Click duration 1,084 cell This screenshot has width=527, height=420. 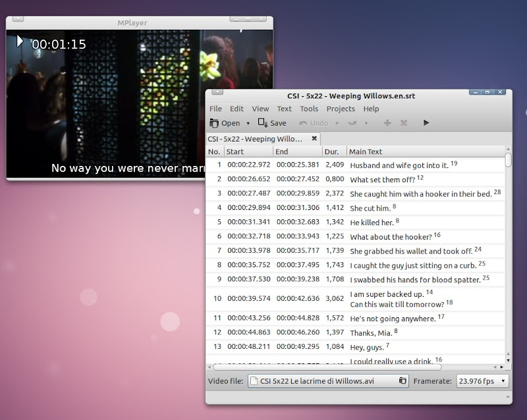point(335,346)
